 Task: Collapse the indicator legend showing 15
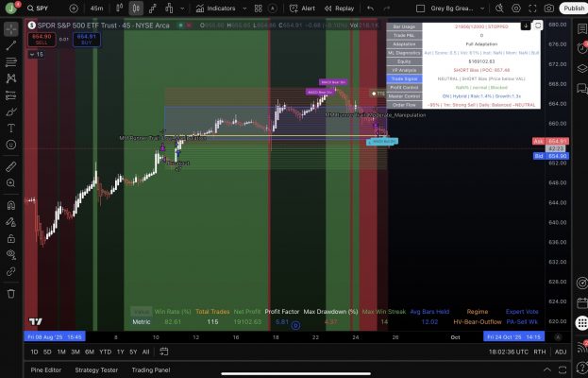click(37, 55)
